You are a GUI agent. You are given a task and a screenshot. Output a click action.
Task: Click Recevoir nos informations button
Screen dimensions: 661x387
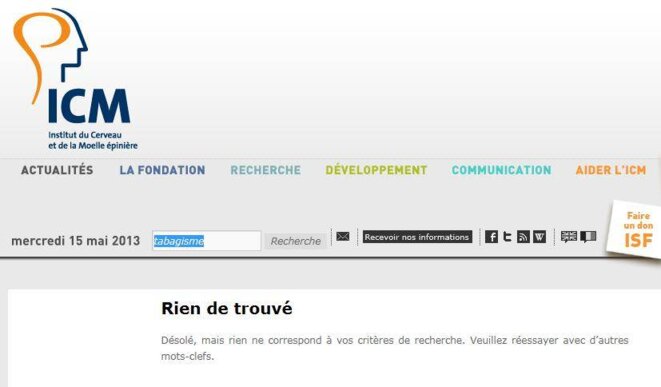pos(417,237)
